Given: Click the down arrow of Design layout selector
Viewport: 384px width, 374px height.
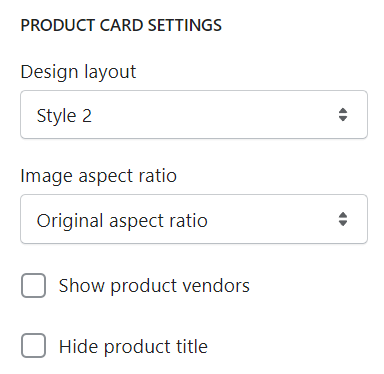Looking at the screenshot, I should 343,119.
